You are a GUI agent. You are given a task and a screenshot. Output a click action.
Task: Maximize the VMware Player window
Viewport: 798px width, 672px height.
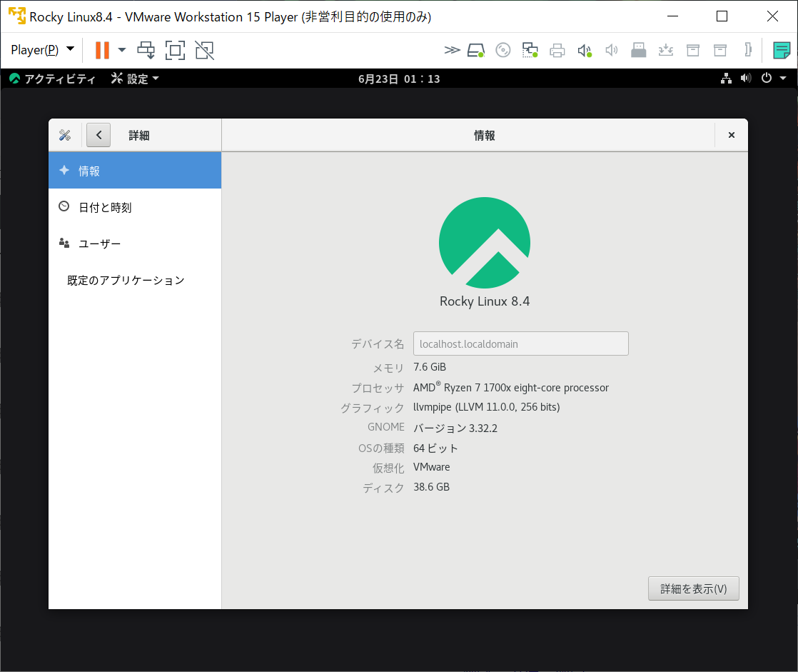[x=722, y=16]
